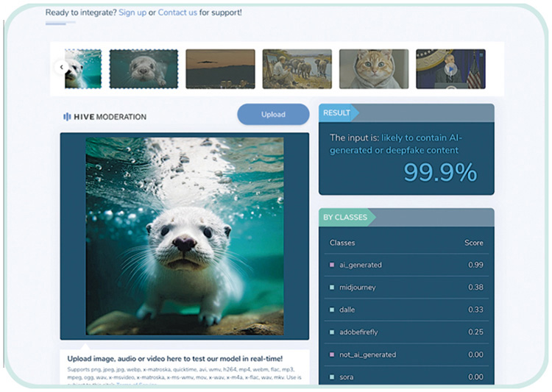Viewport: 552px width, 392px height.
Task: Click the pink square beside not_ai_generated
Action: 332,354
